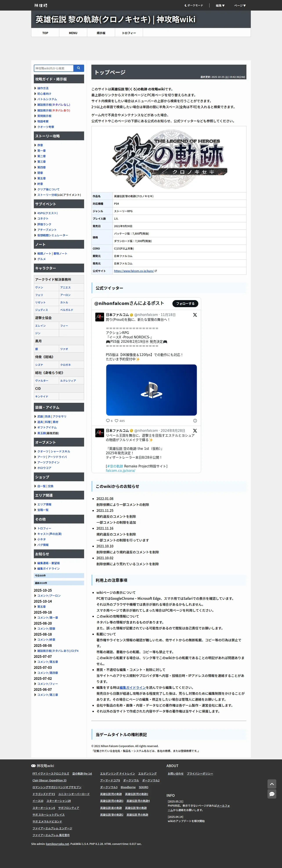Toggle dark mode (ダークモード)

[x=194, y=5]
